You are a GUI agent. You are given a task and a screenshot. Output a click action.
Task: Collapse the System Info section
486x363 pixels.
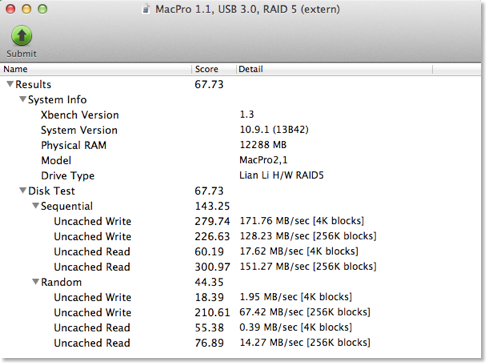[23, 99]
